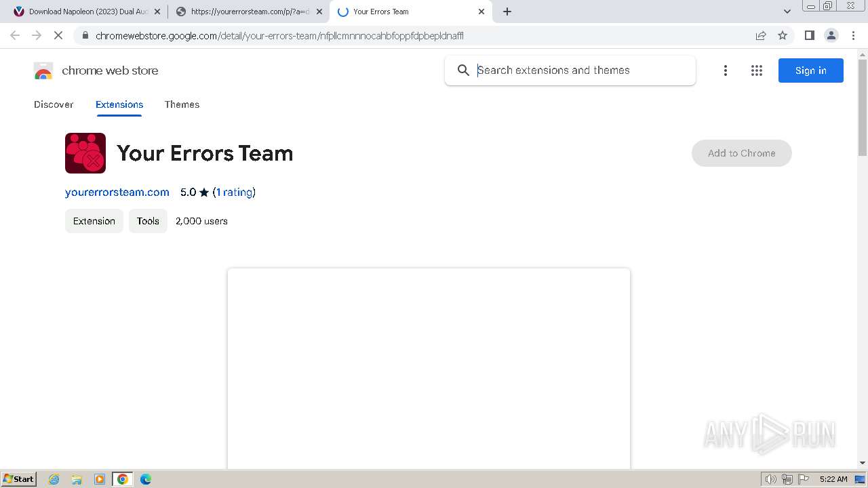
Task: Close the Your Errors Team tab
Action: (x=481, y=12)
